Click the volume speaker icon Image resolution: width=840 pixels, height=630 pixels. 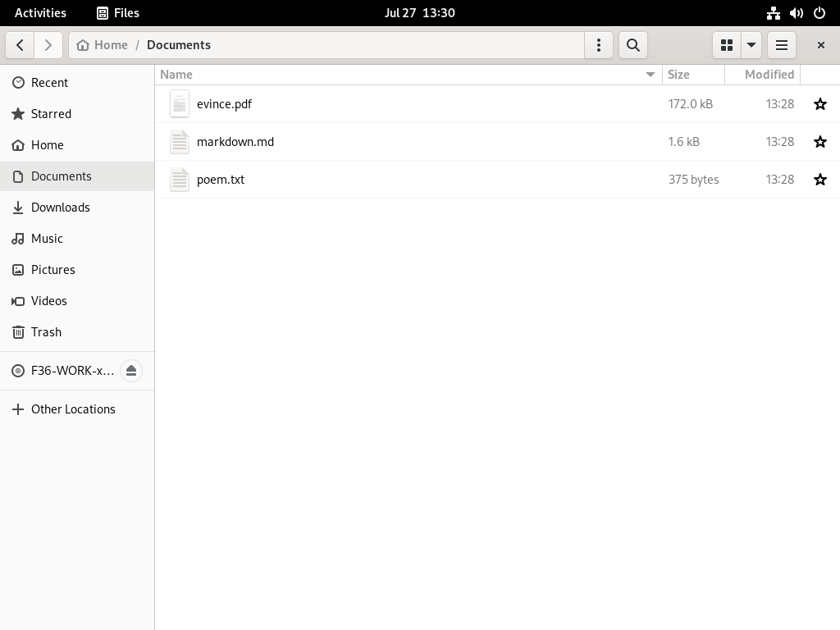(796, 13)
